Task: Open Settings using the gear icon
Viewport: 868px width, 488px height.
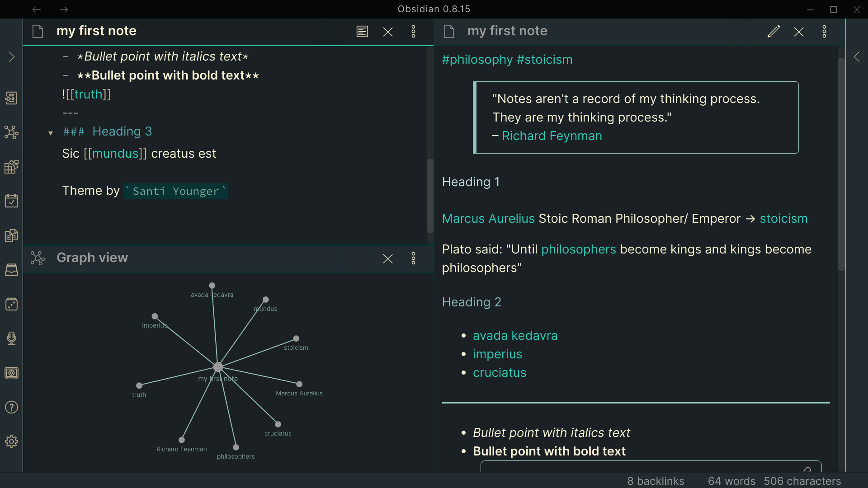Action: coord(11,441)
